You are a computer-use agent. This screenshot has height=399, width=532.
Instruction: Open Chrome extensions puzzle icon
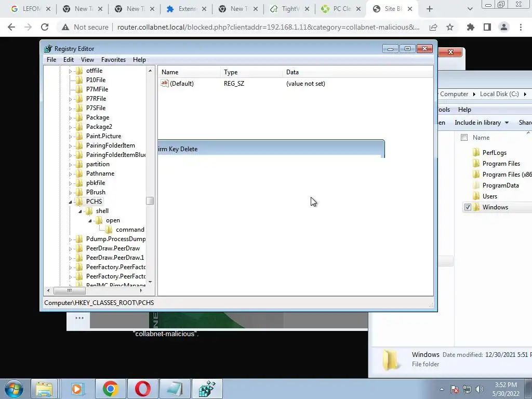tap(471, 27)
